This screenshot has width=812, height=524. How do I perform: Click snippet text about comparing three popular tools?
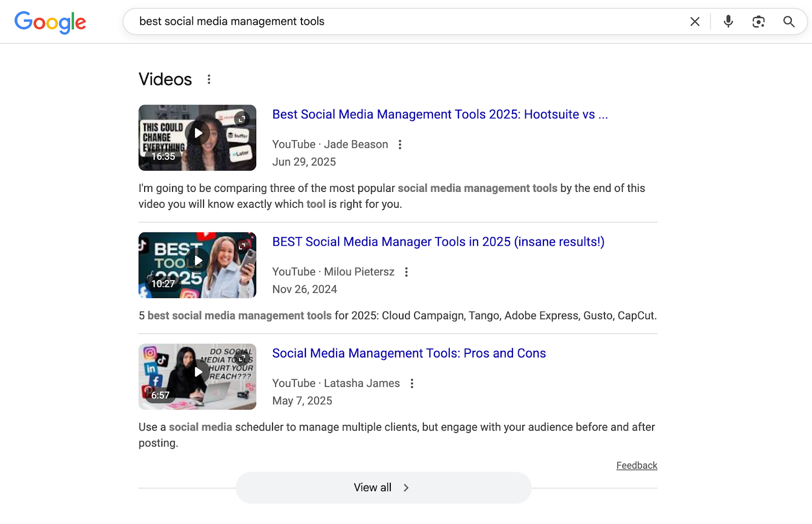point(392,196)
